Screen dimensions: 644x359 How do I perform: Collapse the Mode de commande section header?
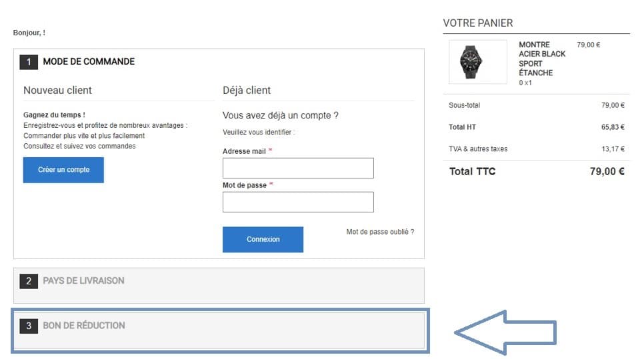point(89,62)
